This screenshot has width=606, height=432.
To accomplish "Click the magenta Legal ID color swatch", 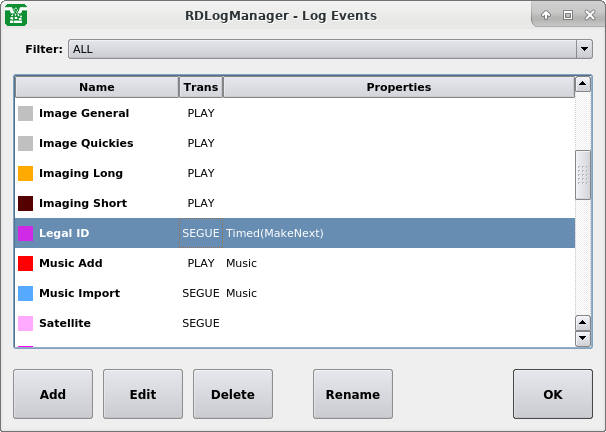I will [26, 234].
